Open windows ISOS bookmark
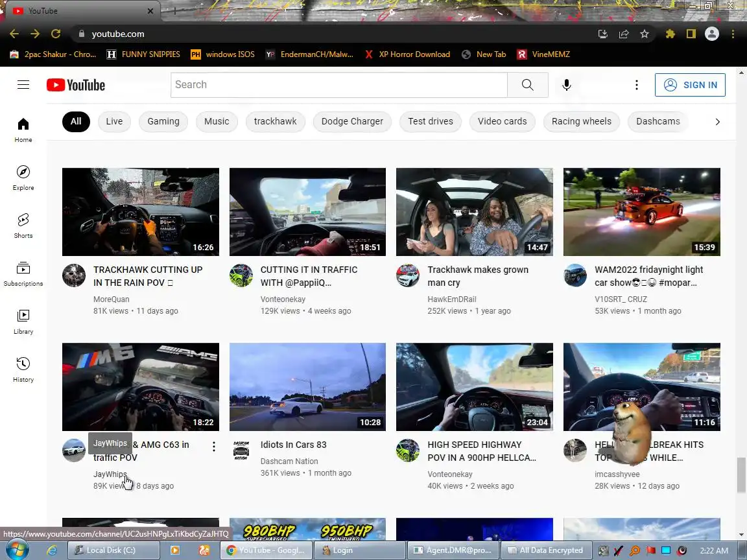This screenshot has width=747, height=560. tap(222, 54)
